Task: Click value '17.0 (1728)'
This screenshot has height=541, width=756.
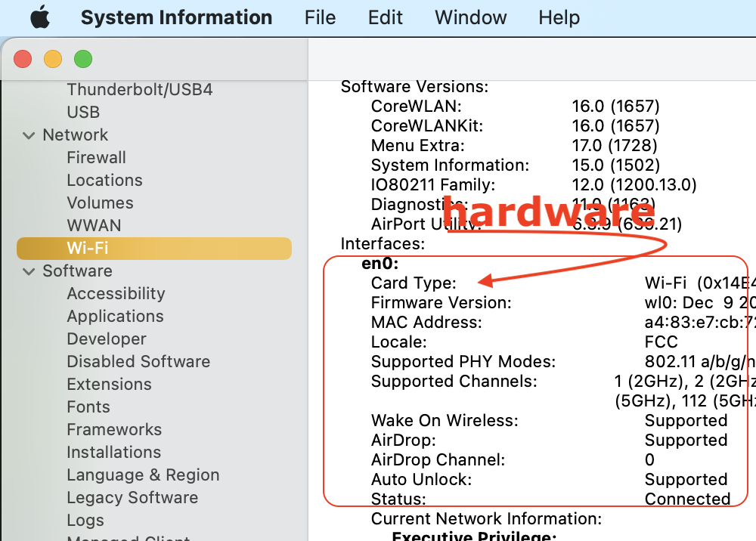Action: [x=615, y=146]
